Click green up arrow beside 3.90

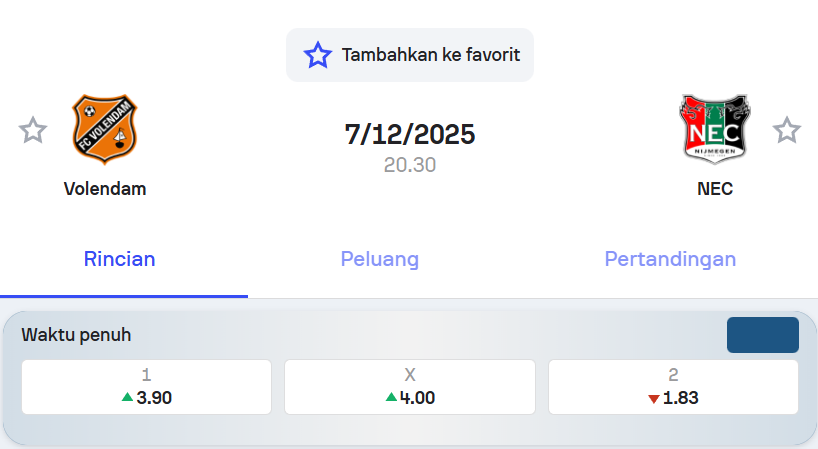[x=127, y=397]
